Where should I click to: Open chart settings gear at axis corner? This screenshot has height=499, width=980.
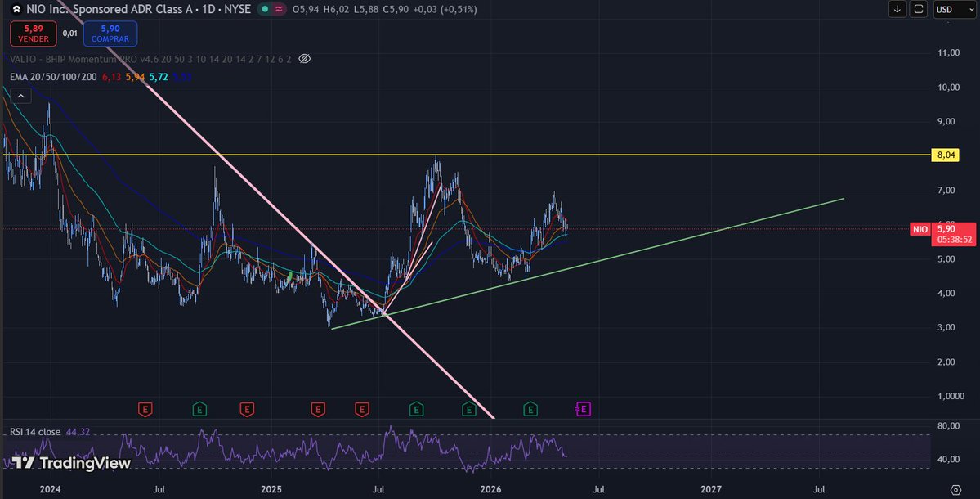955,489
